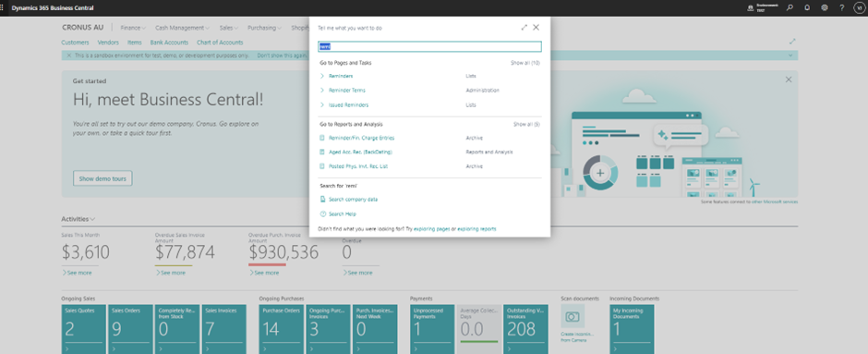Open the Purchasing menu dropdown
This screenshot has width=868, height=354.
click(266, 27)
